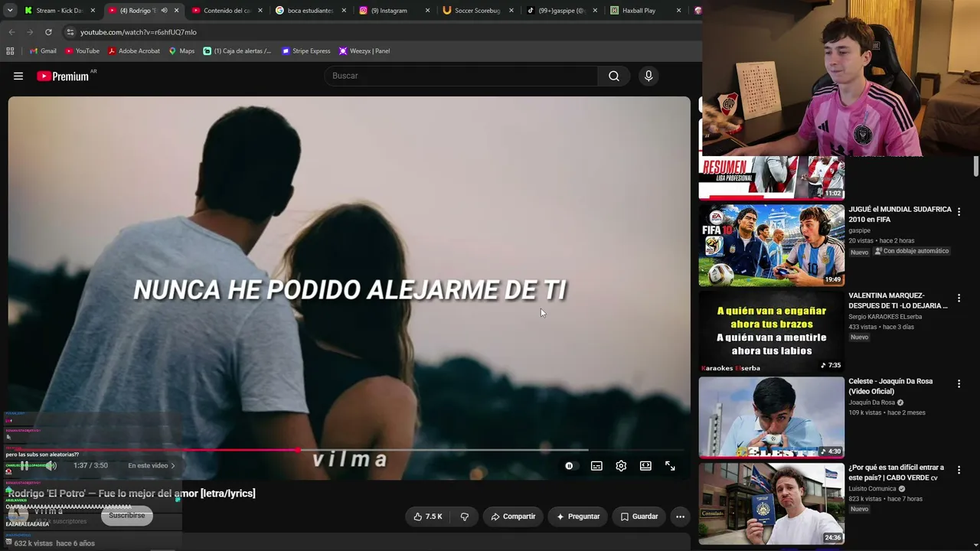The image size is (980, 551).
Task: Save the video with the Guardar button
Action: (x=639, y=517)
